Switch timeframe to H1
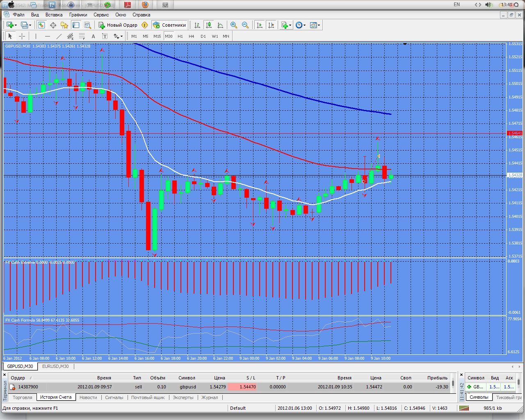525x420 pixels. point(180,36)
